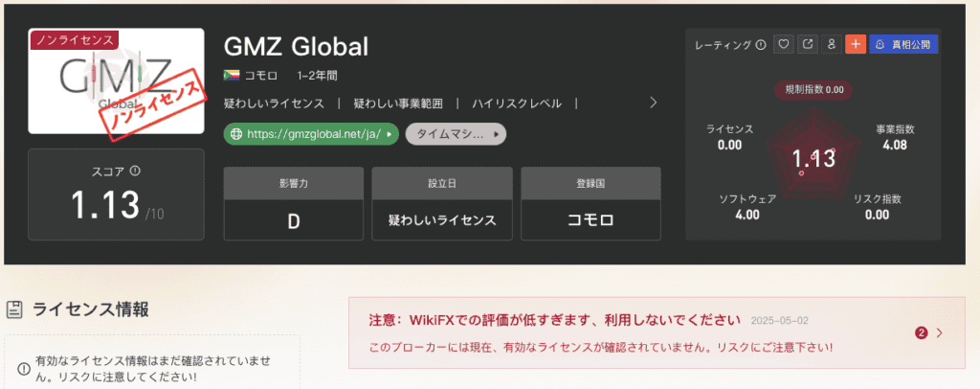
Task: Click the user profile icon in rating panel
Action: [x=832, y=44]
